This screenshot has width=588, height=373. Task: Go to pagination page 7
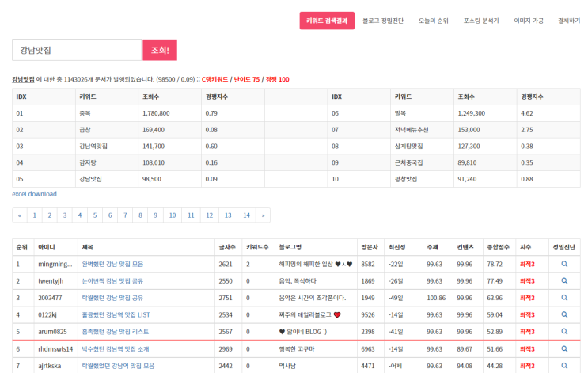tap(125, 215)
